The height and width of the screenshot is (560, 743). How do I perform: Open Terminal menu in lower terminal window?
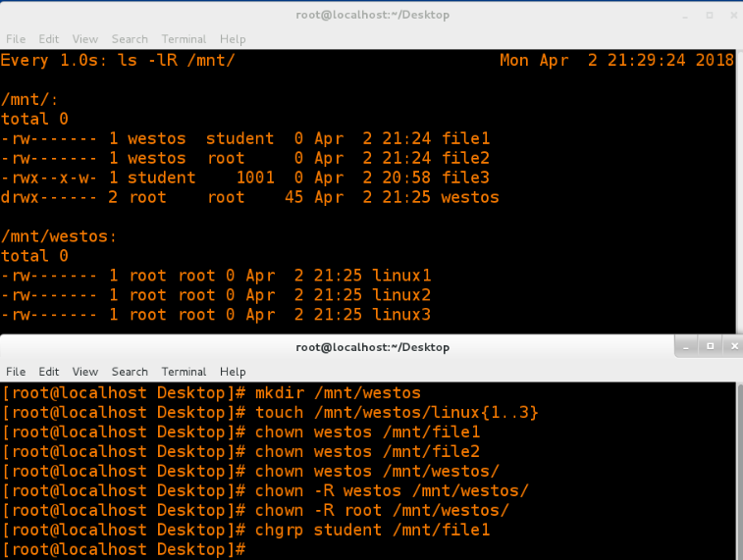[184, 372]
